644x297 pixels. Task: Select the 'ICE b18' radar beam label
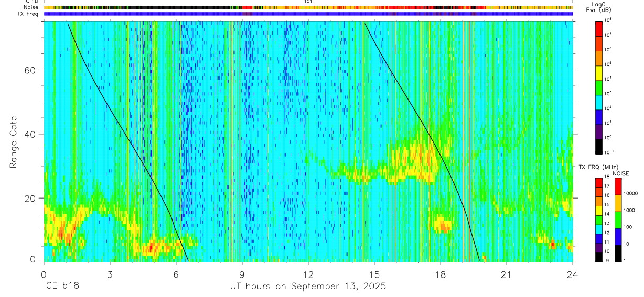tap(60, 287)
